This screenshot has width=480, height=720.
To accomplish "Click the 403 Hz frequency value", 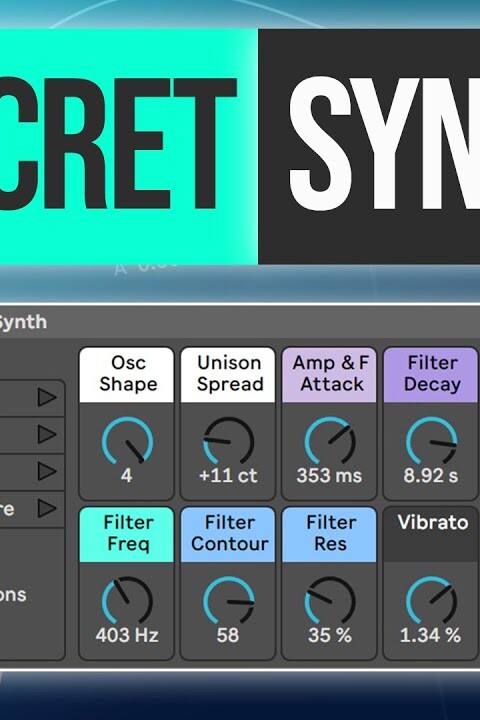I will 127,636.
